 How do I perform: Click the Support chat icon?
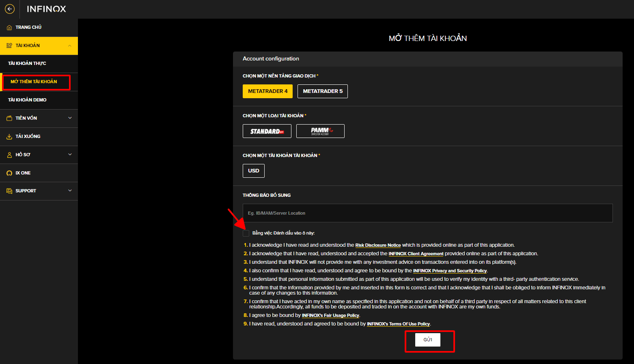pos(9,191)
